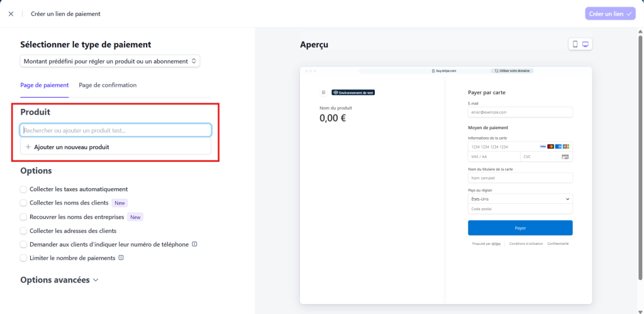Viewport: 644px width, 314px height.
Task: Open the payment type dropdown
Action: (x=110, y=61)
